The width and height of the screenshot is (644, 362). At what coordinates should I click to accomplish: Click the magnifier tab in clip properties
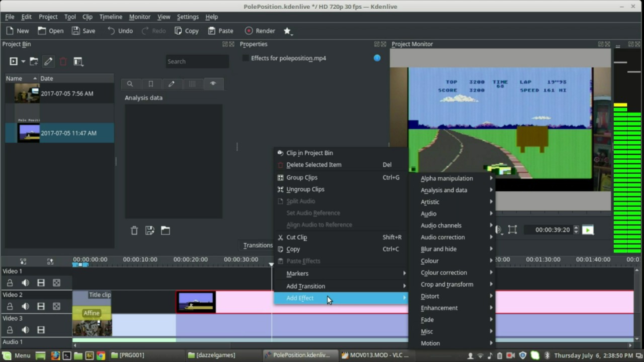(x=130, y=84)
